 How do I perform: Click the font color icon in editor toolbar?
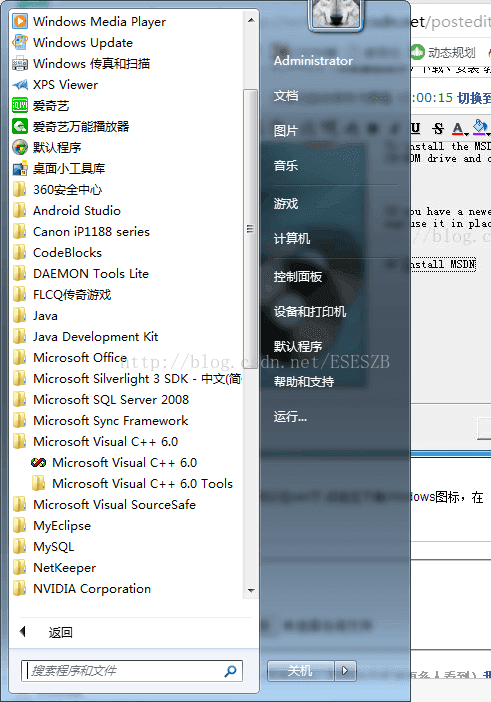tap(458, 129)
